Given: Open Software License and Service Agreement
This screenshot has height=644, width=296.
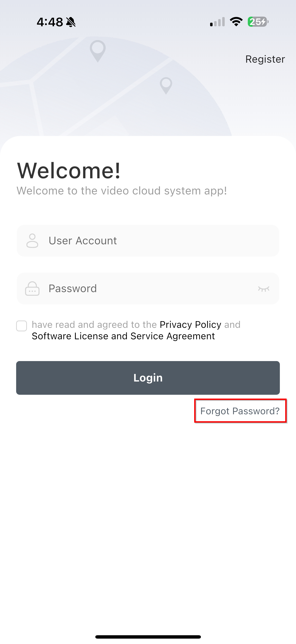Looking at the screenshot, I should click(x=123, y=336).
